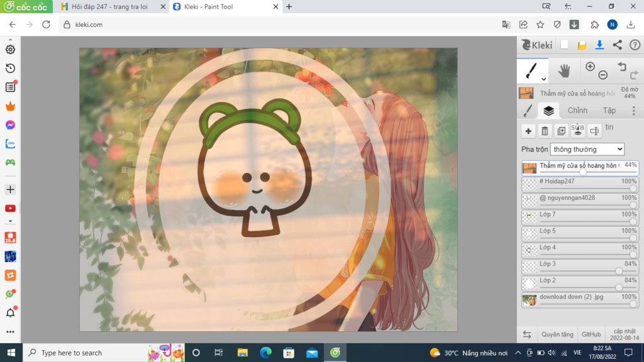Add a sidebar shortcut with plus
This screenshot has width=644, height=362.
pyautogui.click(x=10, y=190)
